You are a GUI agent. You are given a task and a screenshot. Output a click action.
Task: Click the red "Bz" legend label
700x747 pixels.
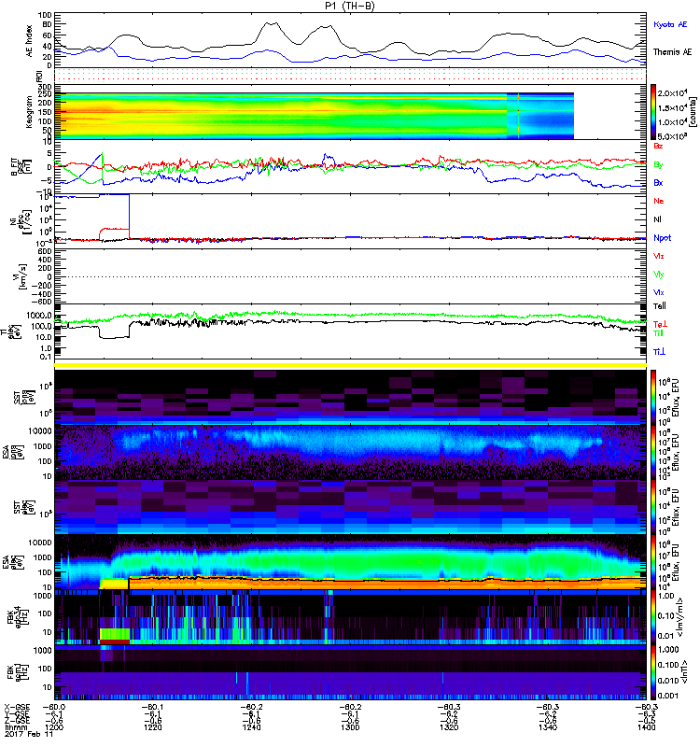(658, 146)
